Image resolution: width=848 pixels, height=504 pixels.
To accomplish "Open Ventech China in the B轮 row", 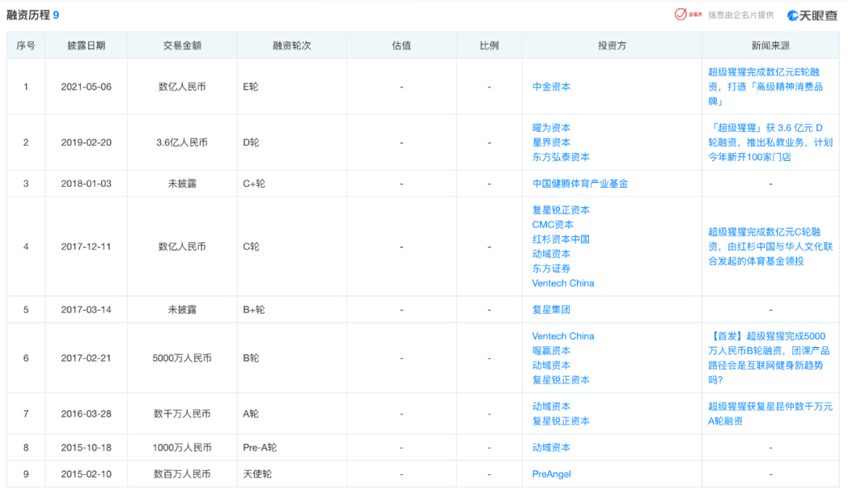I will 563,336.
